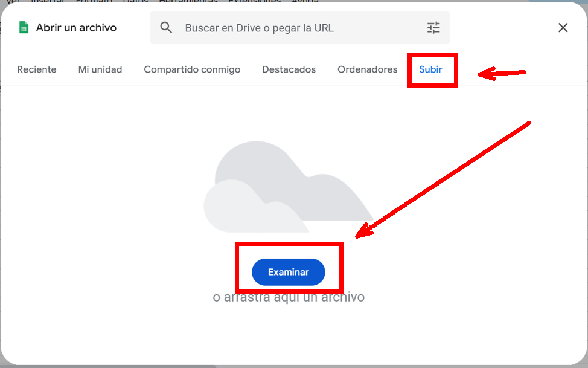Click the 'o arrastra aquí un archivo' text

(x=289, y=297)
